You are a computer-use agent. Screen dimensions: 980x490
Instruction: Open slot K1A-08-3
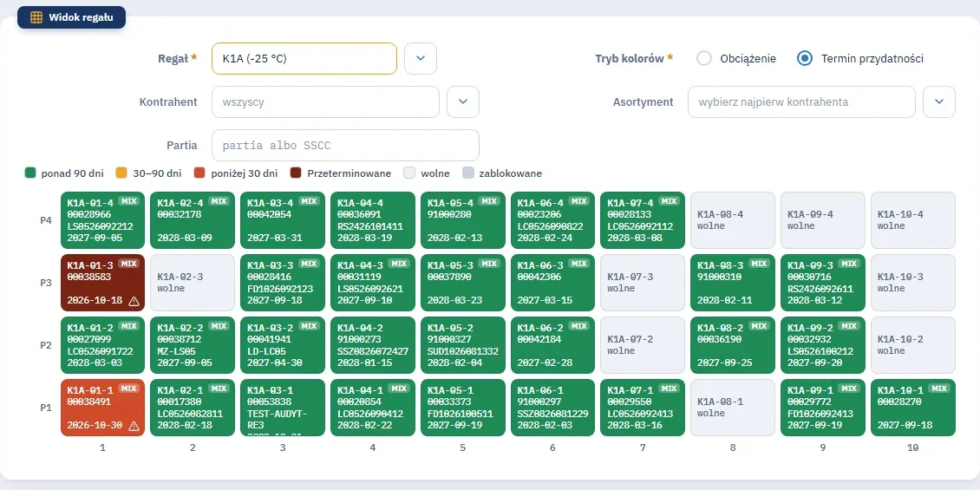(733, 283)
